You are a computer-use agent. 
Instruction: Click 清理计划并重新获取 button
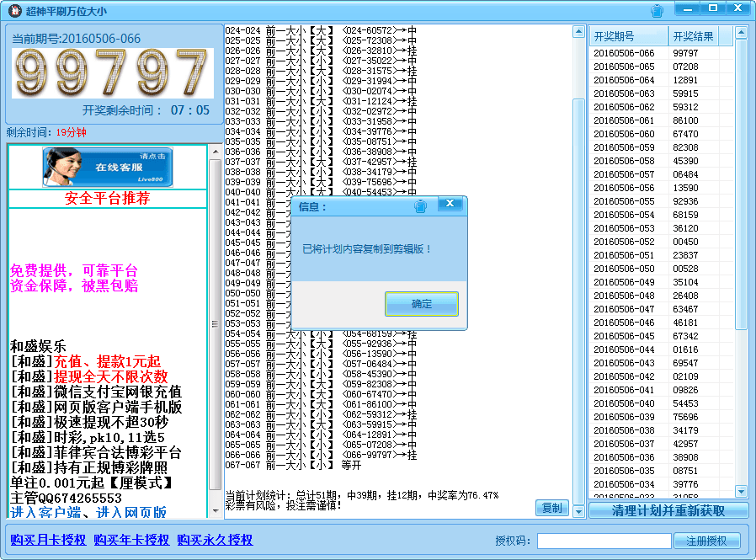(x=668, y=510)
